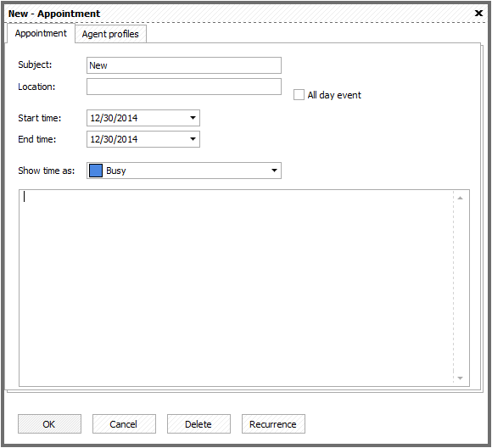
Task: Click inside the large notes text area
Action: [x=236, y=288]
